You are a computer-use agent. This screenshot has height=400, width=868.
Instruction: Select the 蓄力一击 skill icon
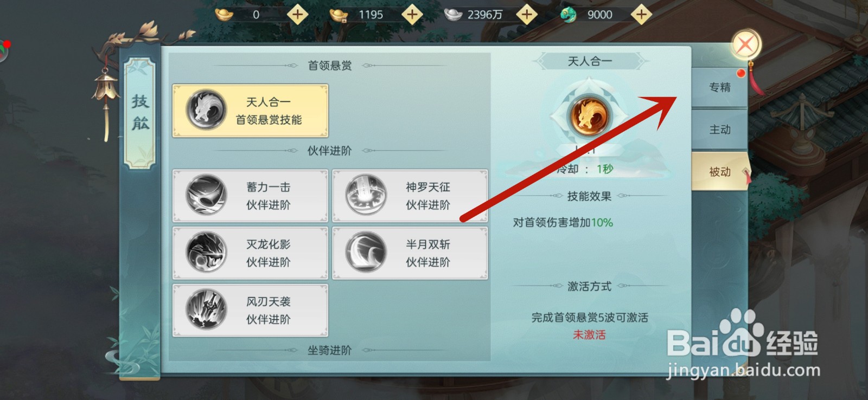click(x=206, y=195)
